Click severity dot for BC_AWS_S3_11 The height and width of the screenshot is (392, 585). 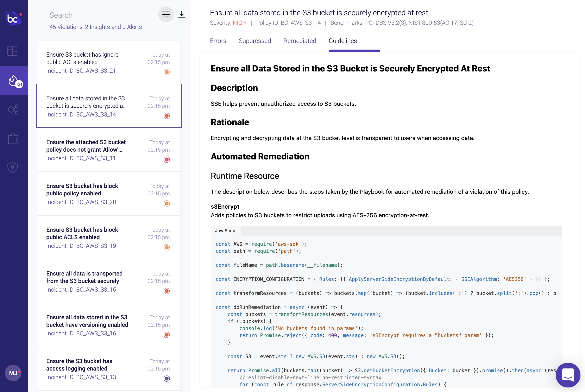coord(167,159)
